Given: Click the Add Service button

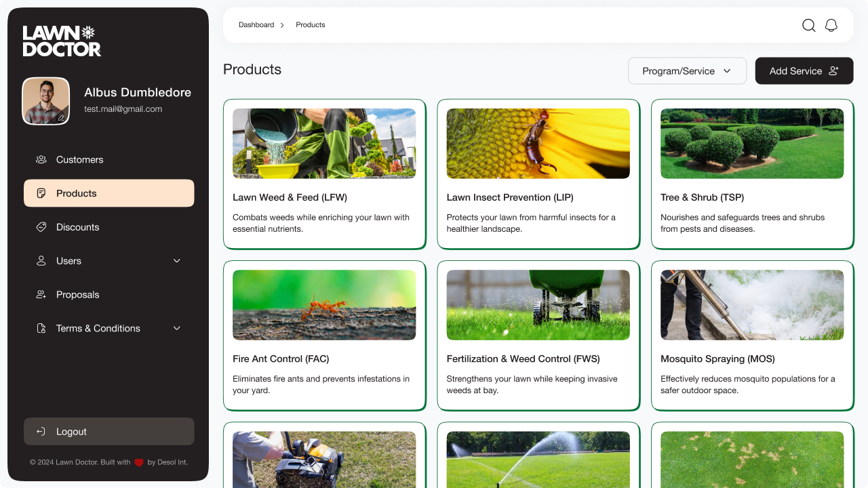Looking at the screenshot, I should pos(804,70).
